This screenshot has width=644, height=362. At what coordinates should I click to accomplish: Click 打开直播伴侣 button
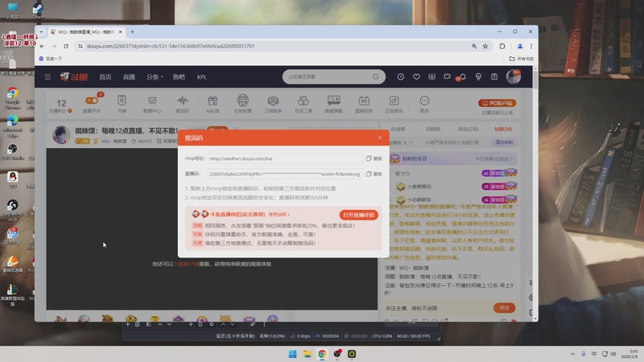(x=358, y=215)
